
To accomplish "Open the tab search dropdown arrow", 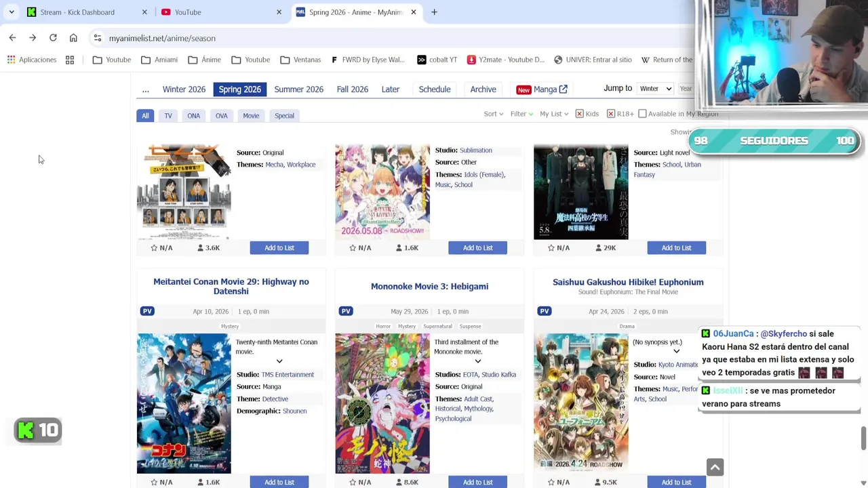I will [x=12, y=12].
